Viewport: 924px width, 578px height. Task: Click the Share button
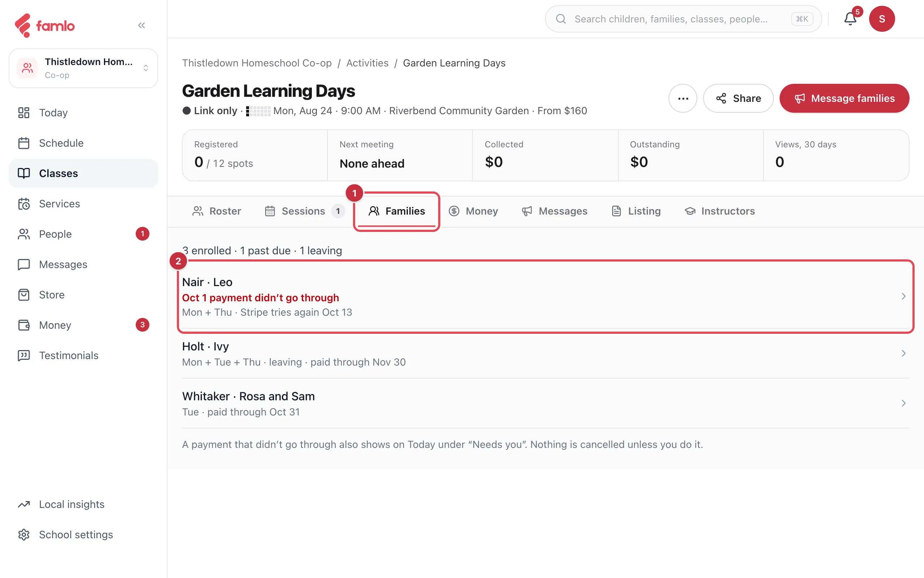738,98
